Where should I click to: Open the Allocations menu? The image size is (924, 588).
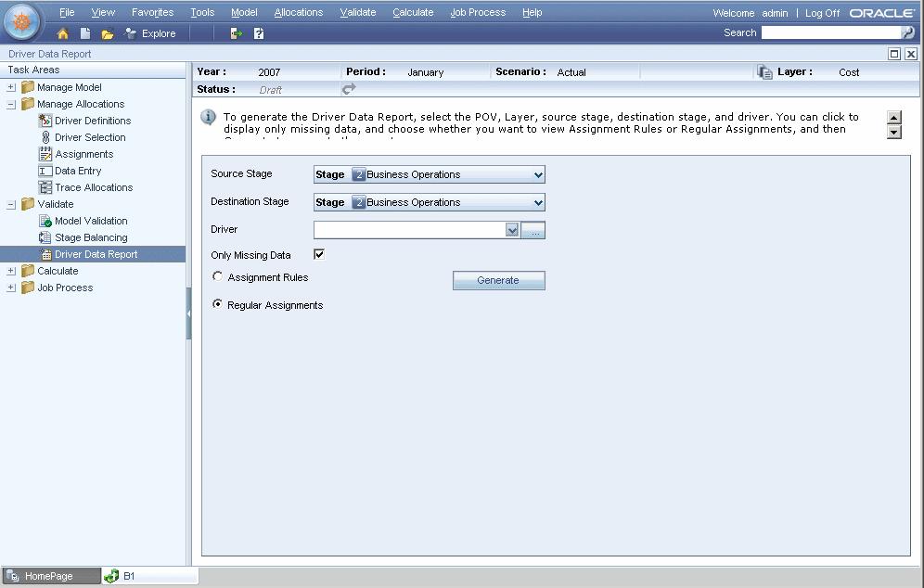pos(298,12)
